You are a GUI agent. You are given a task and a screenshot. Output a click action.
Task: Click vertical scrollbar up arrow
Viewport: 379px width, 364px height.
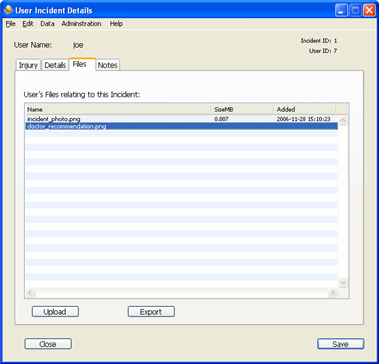[x=343, y=120]
